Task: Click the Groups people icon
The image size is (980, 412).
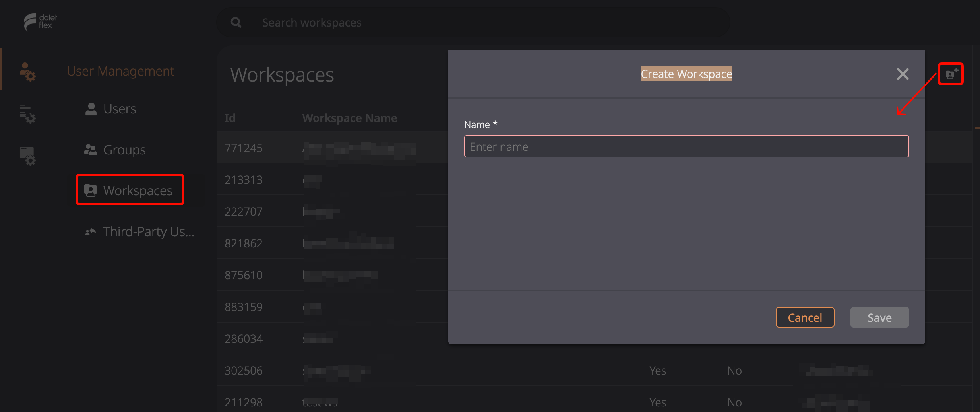Action: point(91,150)
